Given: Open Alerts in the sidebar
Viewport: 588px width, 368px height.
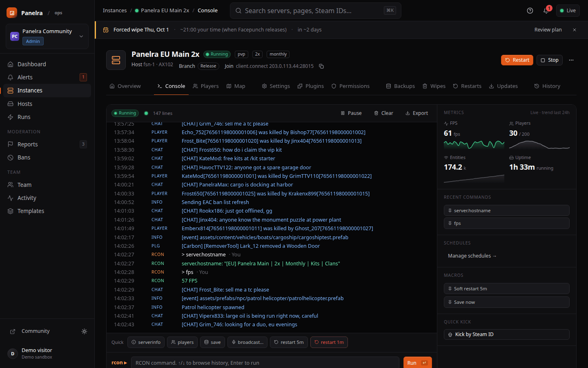Looking at the screenshot, I should tap(47, 77).
